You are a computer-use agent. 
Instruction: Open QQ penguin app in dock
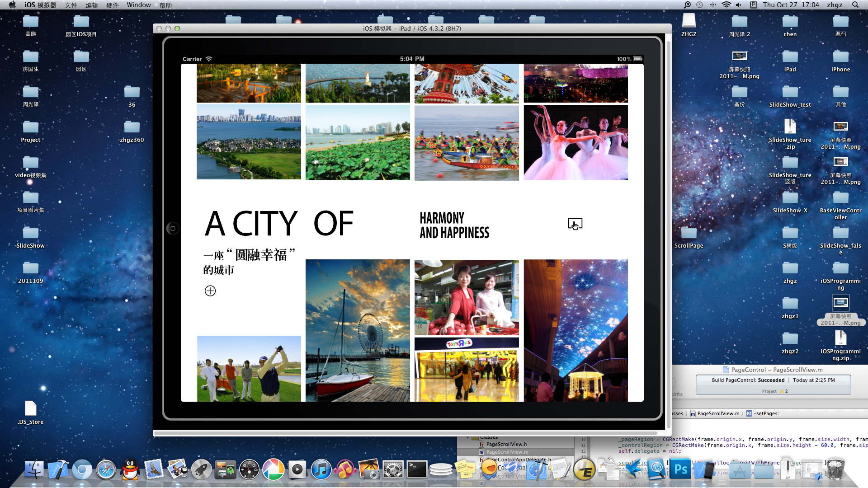point(130,470)
